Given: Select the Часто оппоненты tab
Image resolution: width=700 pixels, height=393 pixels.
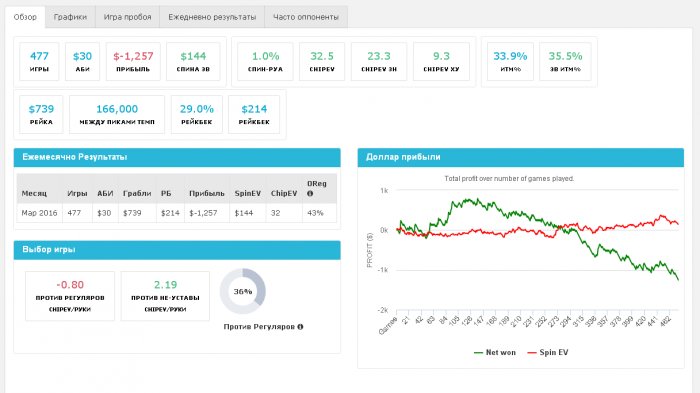Looking at the screenshot, I should (x=306, y=17).
